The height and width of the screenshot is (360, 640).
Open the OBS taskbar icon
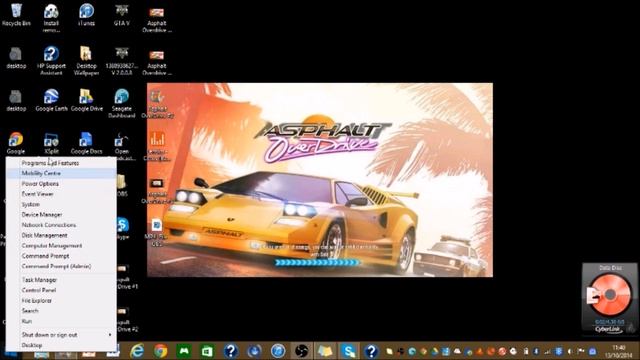coord(302,351)
